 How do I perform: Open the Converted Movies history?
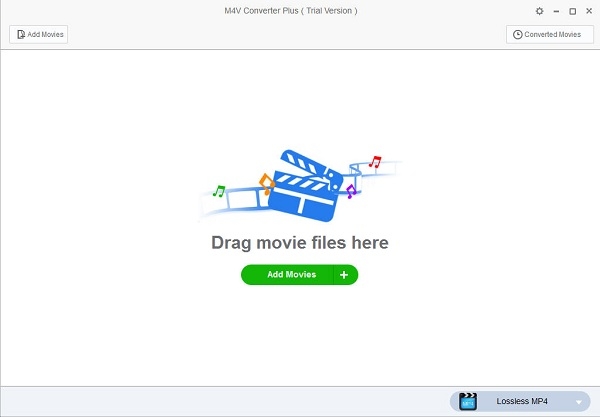click(550, 34)
